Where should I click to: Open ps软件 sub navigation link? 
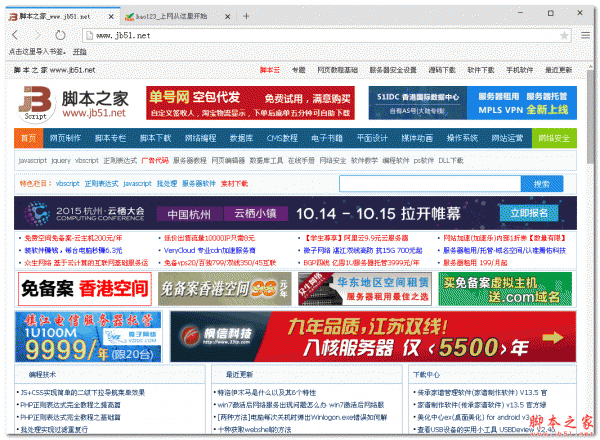(424, 160)
